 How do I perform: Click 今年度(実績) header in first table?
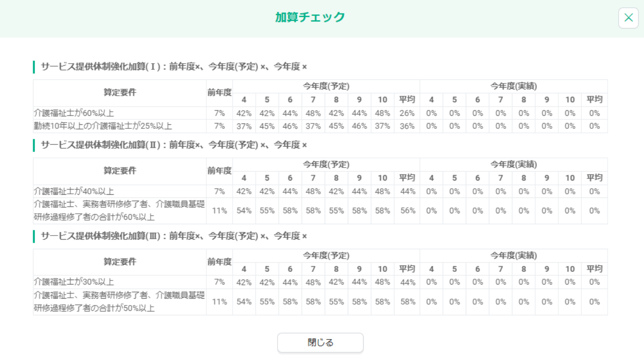click(513, 86)
